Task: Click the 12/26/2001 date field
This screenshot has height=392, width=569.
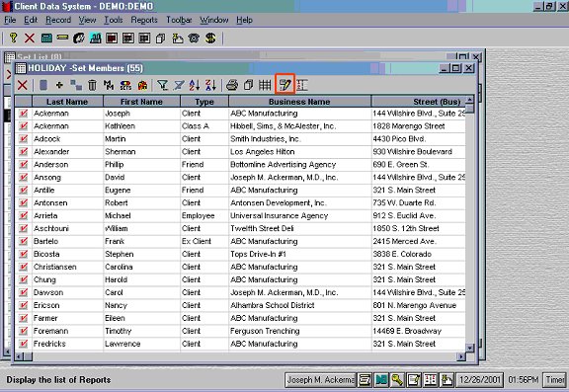Action: click(x=480, y=380)
